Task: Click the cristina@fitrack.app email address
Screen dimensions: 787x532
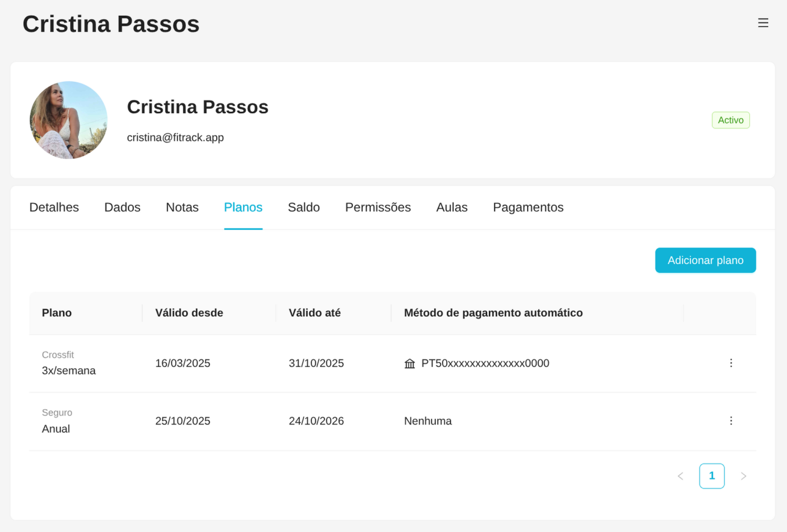Action: (x=175, y=138)
